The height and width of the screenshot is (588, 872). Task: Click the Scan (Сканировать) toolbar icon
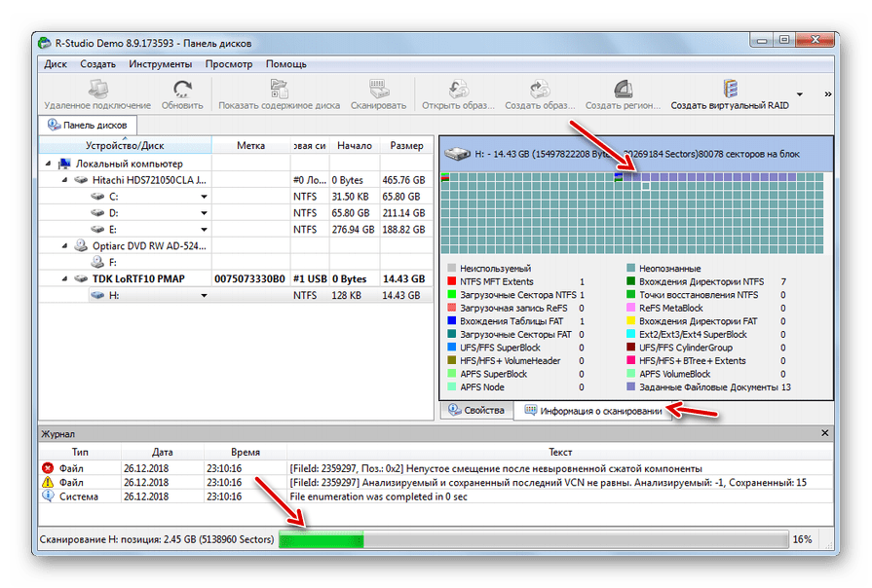(x=378, y=89)
